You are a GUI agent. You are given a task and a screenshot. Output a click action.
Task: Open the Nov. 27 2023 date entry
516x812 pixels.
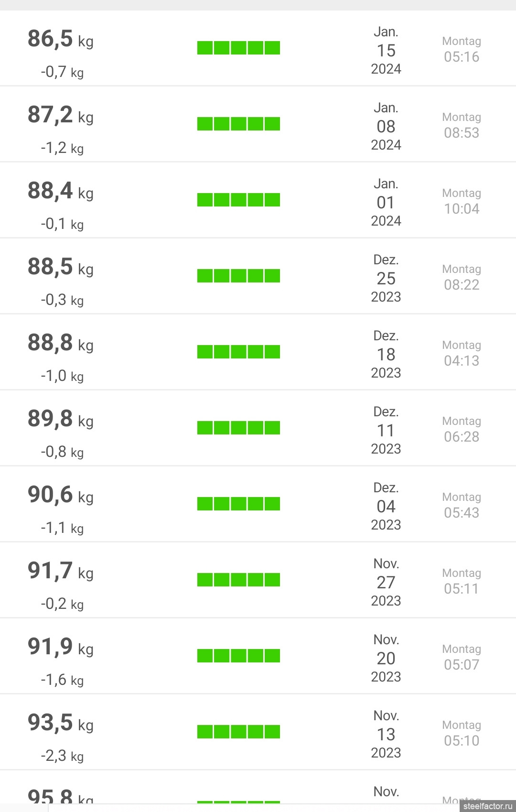pyautogui.click(x=386, y=582)
